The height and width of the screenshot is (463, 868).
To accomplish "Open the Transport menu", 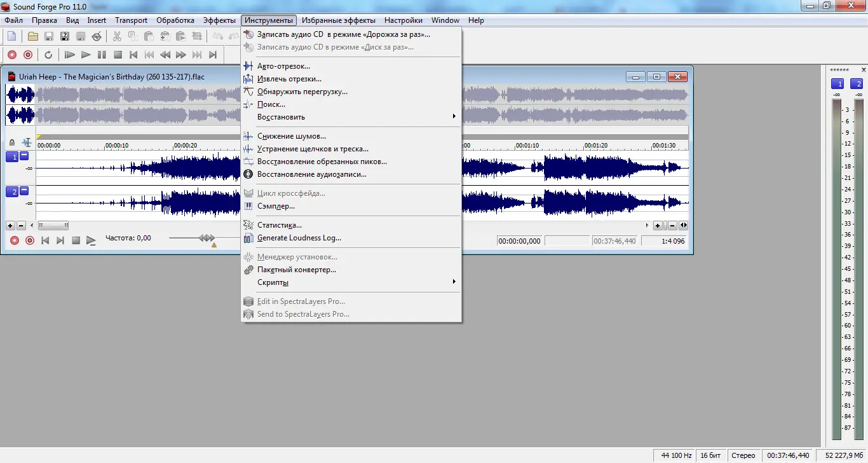I will [131, 20].
